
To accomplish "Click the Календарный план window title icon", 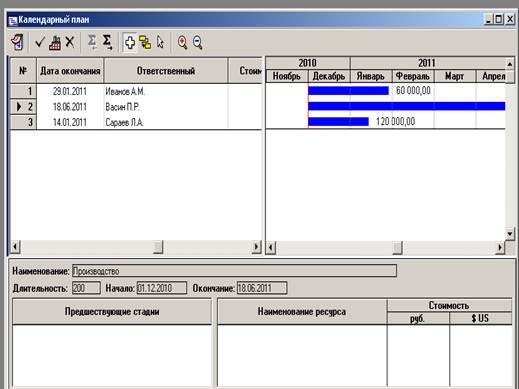I will (x=13, y=20).
